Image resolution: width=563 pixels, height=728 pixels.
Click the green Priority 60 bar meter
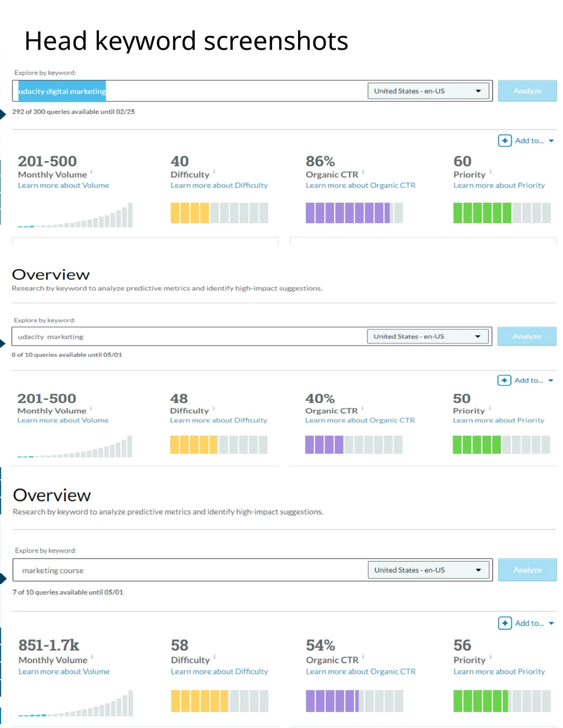click(x=502, y=213)
